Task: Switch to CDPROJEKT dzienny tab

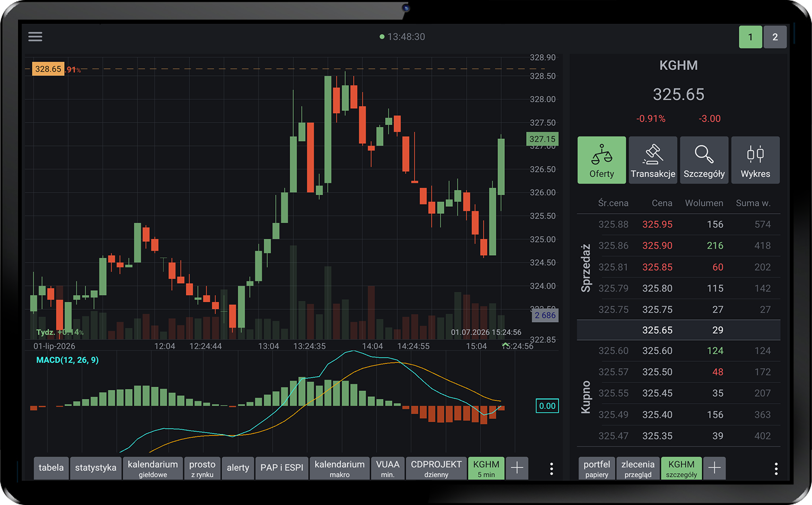Action: pos(436,468)
